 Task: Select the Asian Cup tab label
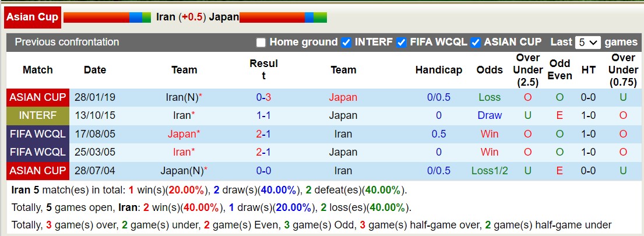coord(32,17)
